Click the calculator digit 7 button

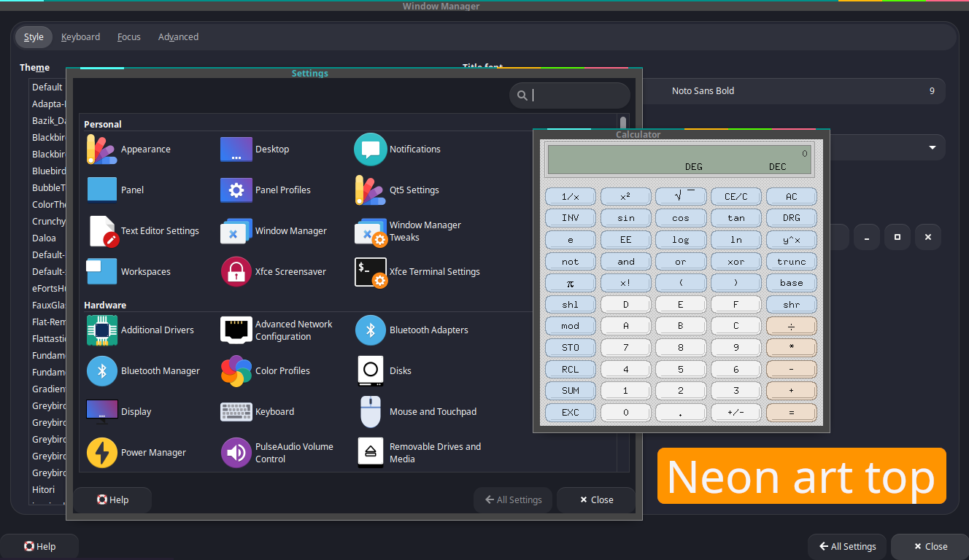[625, 348]
